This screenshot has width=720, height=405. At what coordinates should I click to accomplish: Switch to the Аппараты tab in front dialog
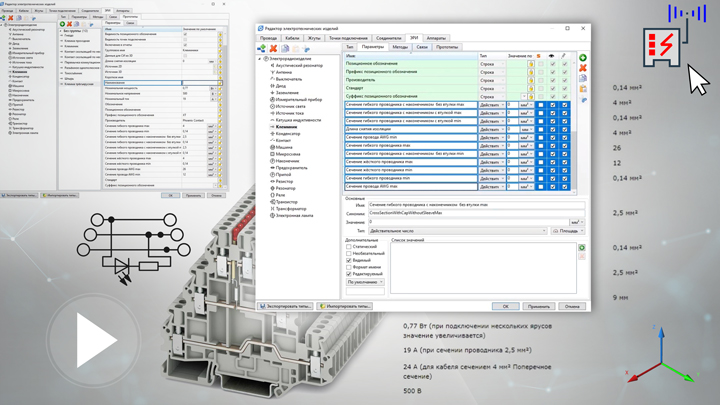436,38
